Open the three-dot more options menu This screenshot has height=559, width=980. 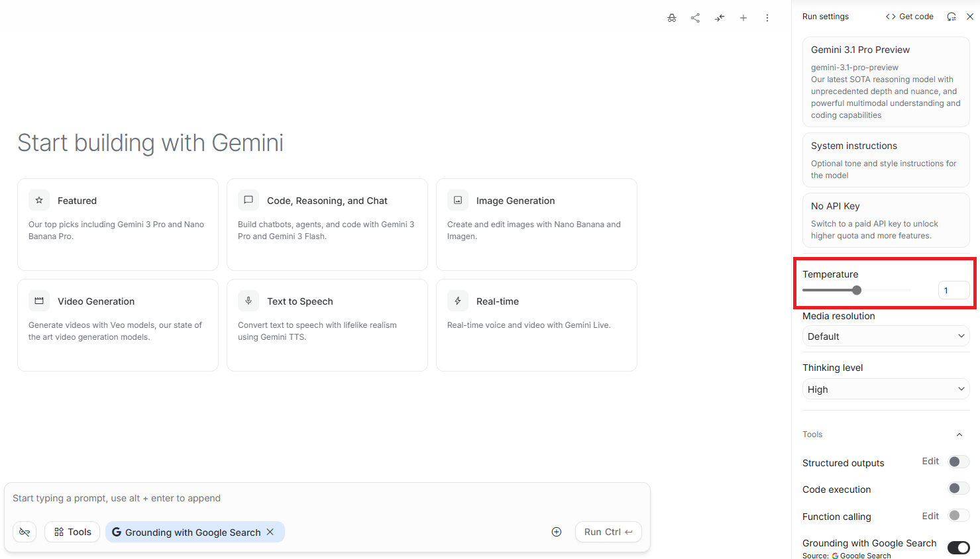(767, 18)
